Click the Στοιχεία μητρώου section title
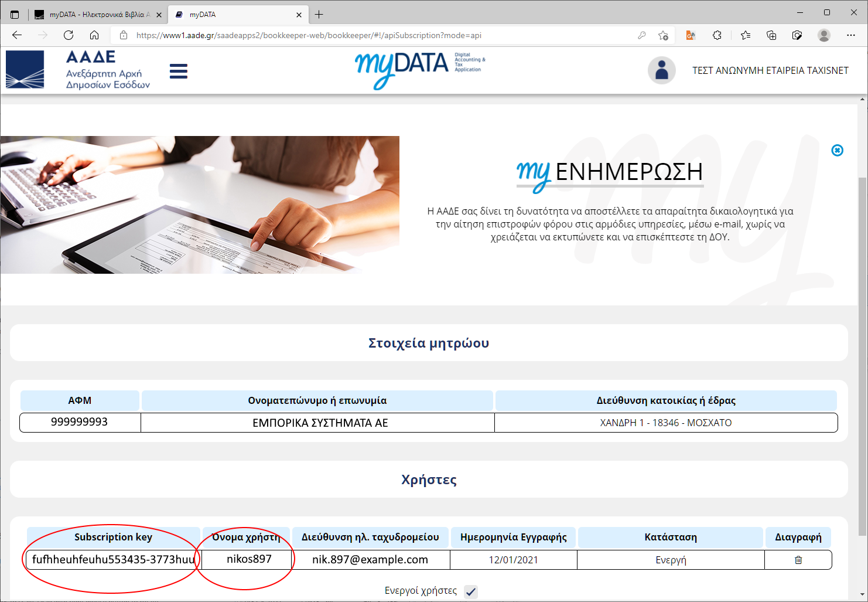 429,343
